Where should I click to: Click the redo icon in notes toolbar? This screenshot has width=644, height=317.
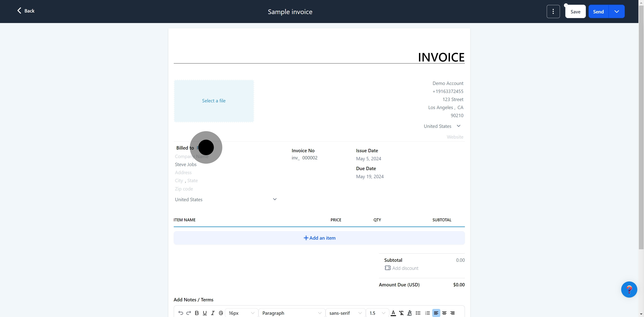189,313
